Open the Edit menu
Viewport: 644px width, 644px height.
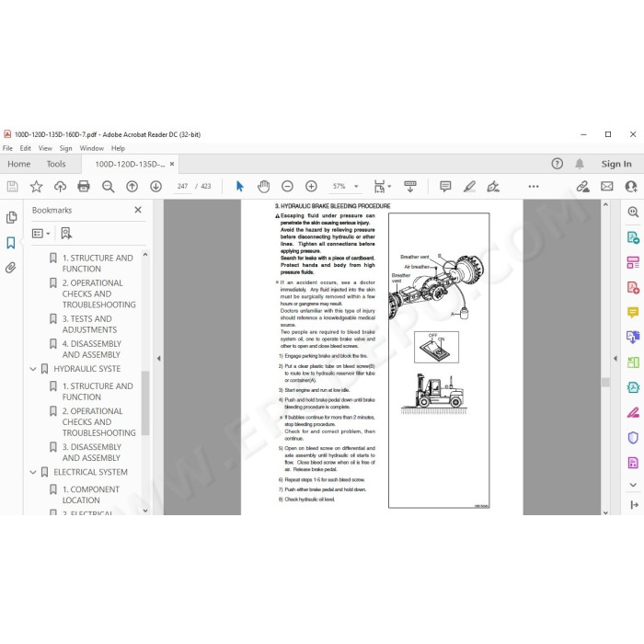click(x=26, y=148)
